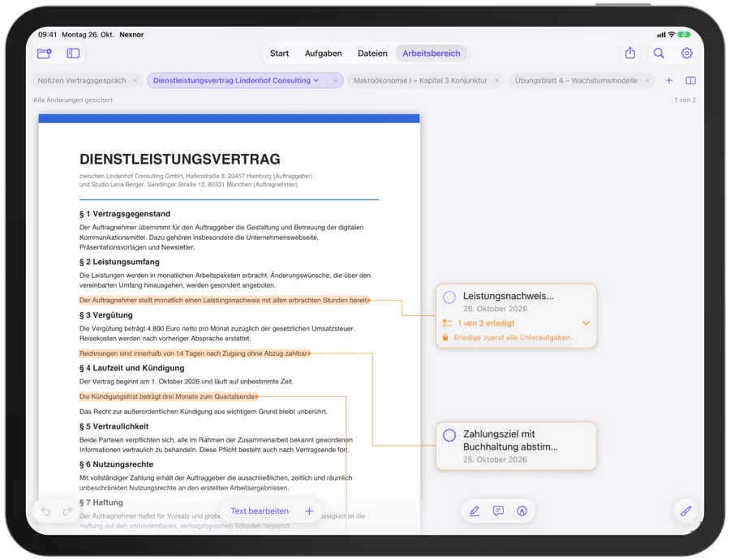Tap '1 von 3 erledigt' subtask progress
Image resolution: width=730 pixels, height=560 pixels.
[486, 323]
